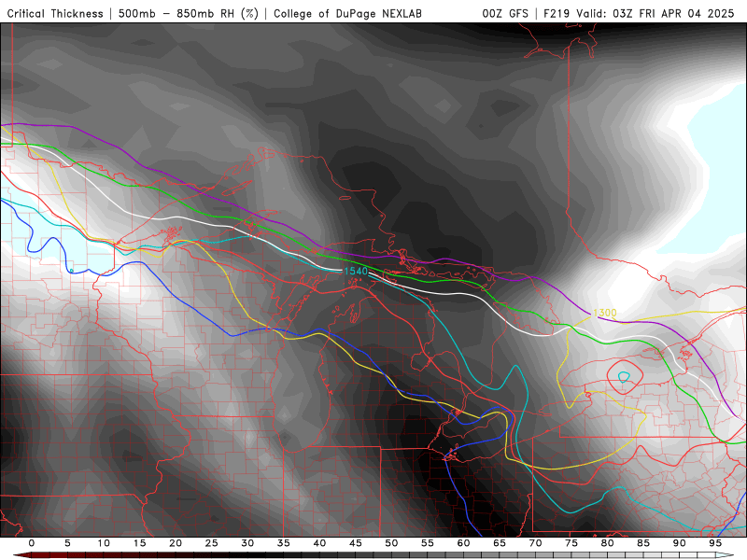This screenshot has height=560, width=747.
Task: Select the "00Z GFS" model run label
Action: pos(505,14)
